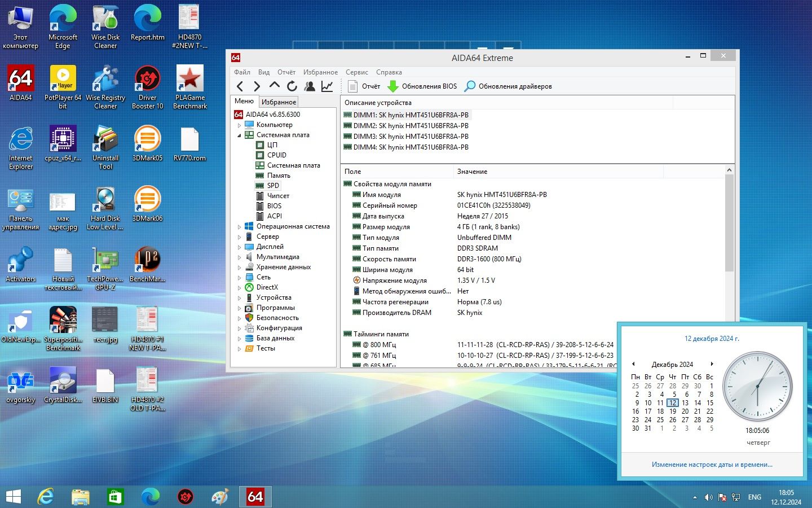Open the Вид menu
This screenshot has height=508, width=812.
264,72
